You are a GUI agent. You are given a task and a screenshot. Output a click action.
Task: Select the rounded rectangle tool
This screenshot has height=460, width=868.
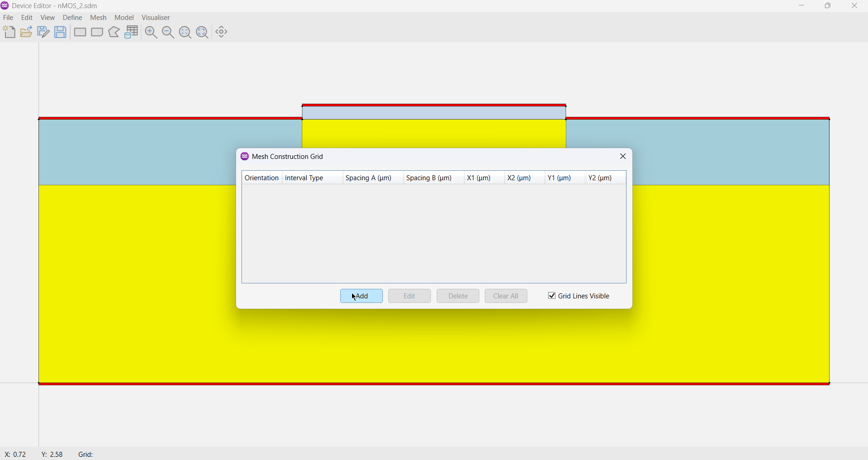(97, 32)
